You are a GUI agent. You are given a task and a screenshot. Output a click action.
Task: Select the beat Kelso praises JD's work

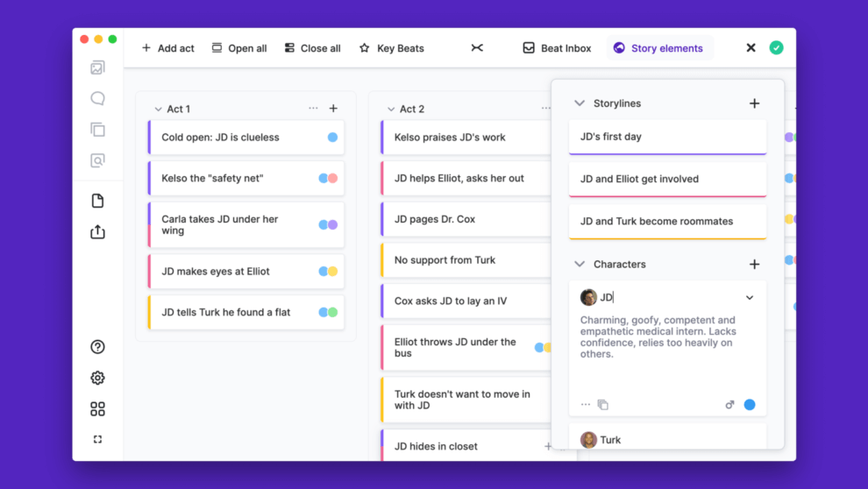[x=466, y=138]
